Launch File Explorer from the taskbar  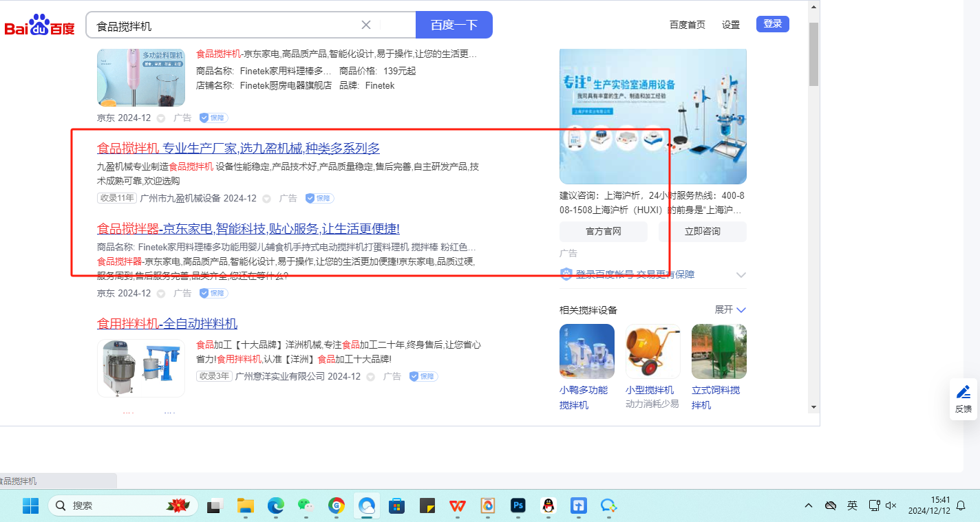click(246, 506)
